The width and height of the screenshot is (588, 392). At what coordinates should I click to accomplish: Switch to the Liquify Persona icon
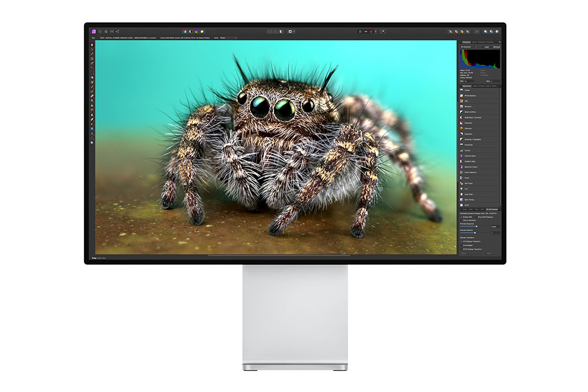tap(99, 31)
